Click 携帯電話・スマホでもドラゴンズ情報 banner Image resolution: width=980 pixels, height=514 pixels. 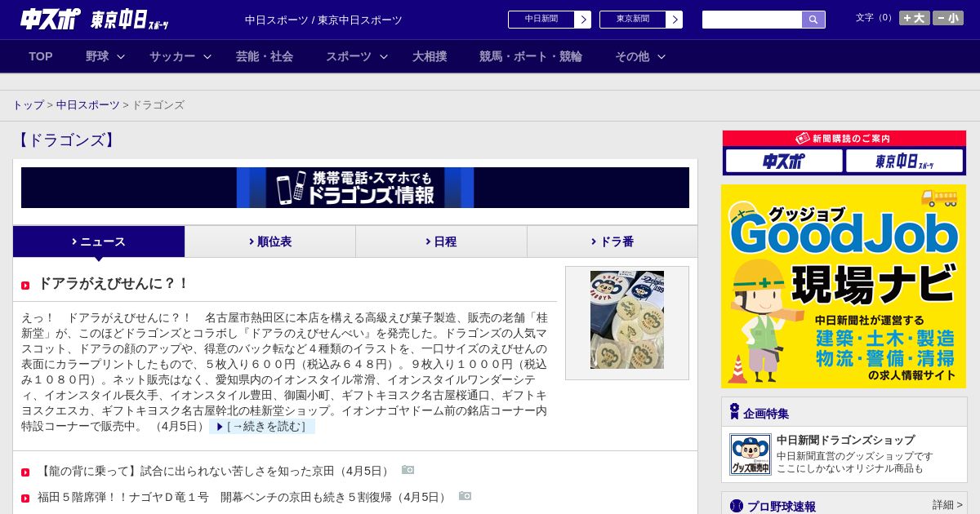[355, 188]
